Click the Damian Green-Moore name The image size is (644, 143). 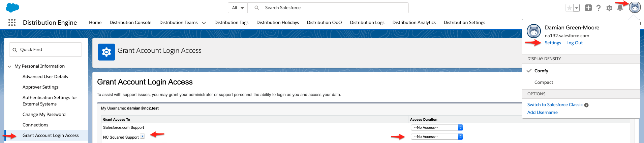click(572, 28)
